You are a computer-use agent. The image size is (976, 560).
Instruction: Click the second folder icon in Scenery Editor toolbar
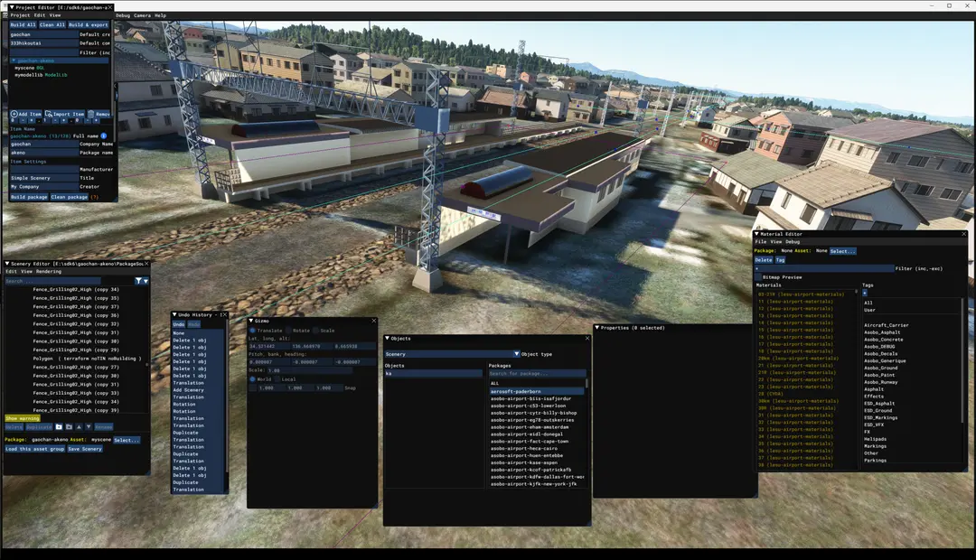tap(69, 427)
